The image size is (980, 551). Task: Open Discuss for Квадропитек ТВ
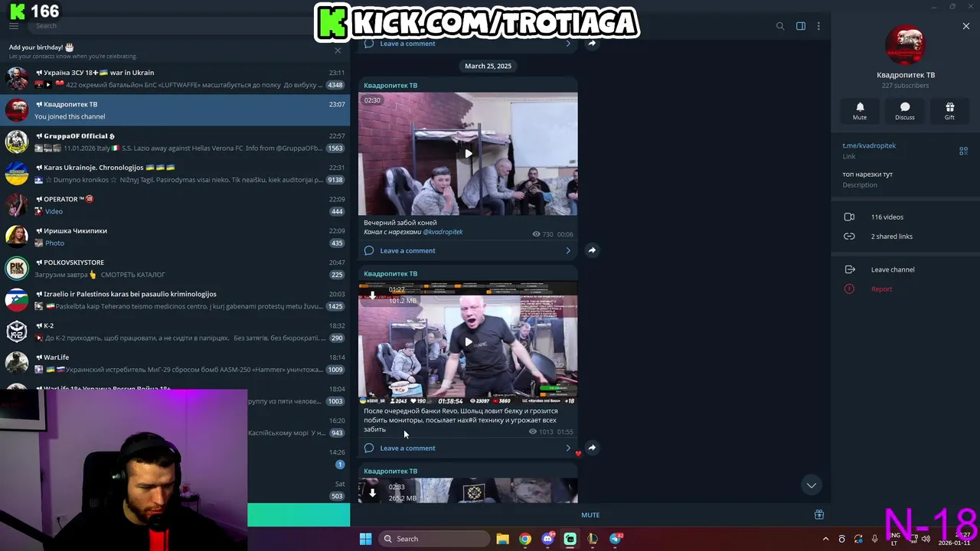pyautogui.click(x=905, y=111)
